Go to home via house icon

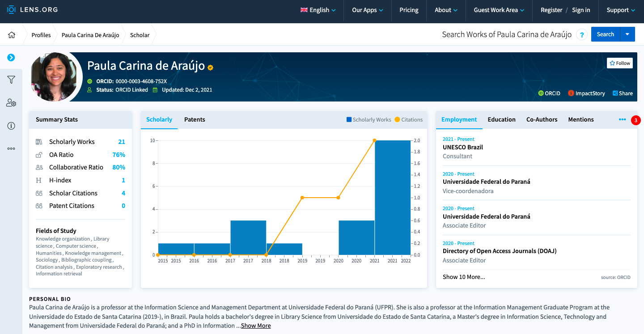tap(12, 35)
